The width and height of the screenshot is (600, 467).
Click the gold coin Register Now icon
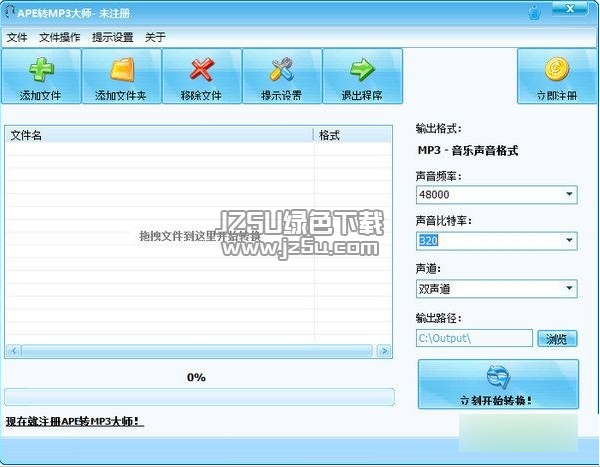coord(557,69)
